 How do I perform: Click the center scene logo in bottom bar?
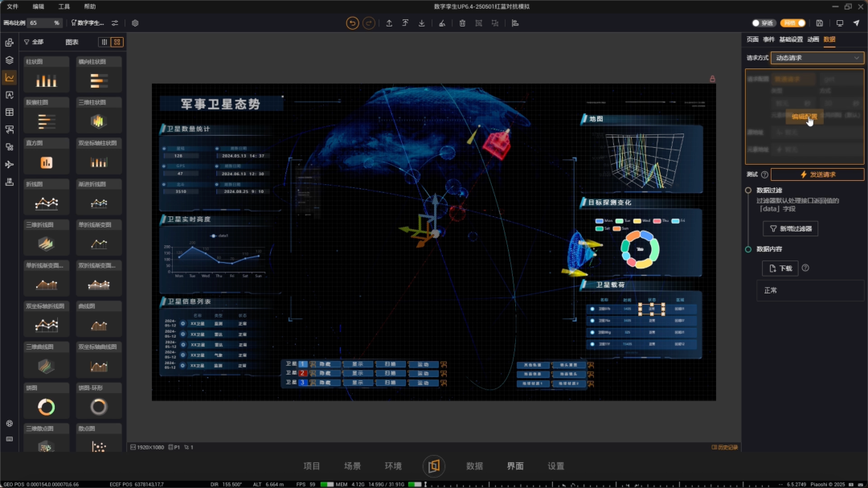pos(434,466)
